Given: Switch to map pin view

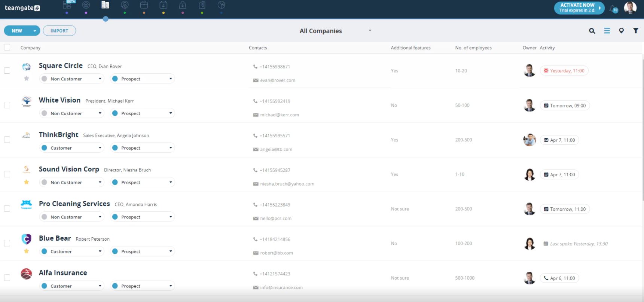Looking at the screenshot, I should (621, 31).
